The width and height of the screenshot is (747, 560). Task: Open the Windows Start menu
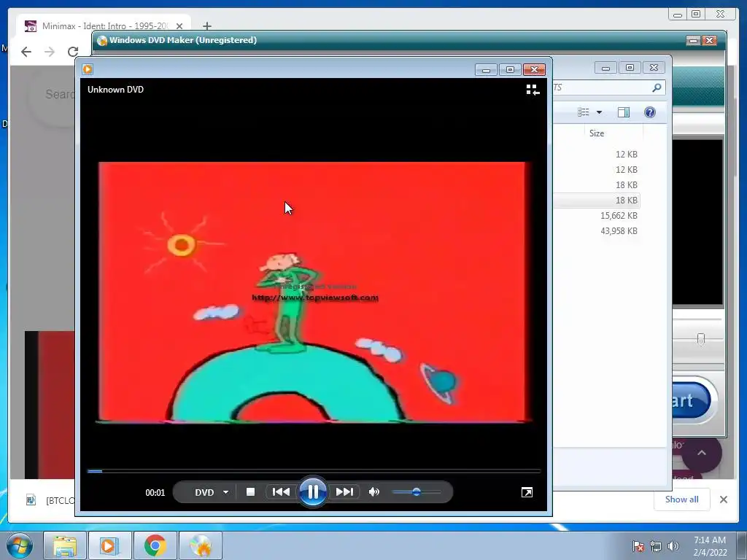tap(20, 545)
